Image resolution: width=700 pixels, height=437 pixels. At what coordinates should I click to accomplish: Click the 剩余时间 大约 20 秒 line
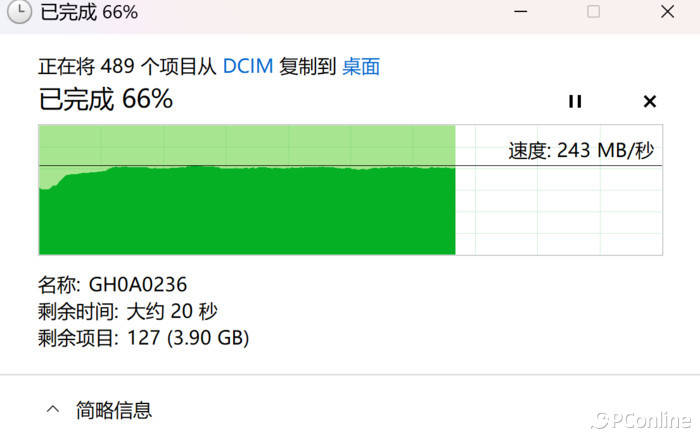(x=128, y=311)
